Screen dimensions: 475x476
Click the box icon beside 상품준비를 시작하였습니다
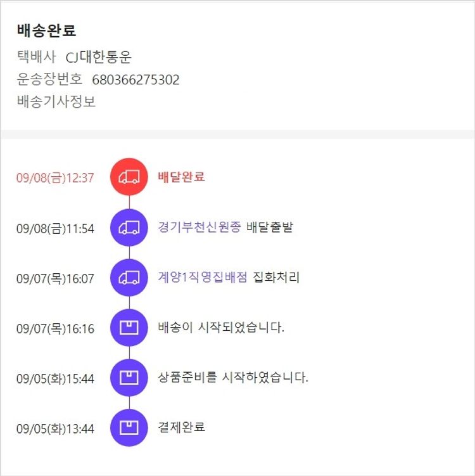tap(129, 378)
